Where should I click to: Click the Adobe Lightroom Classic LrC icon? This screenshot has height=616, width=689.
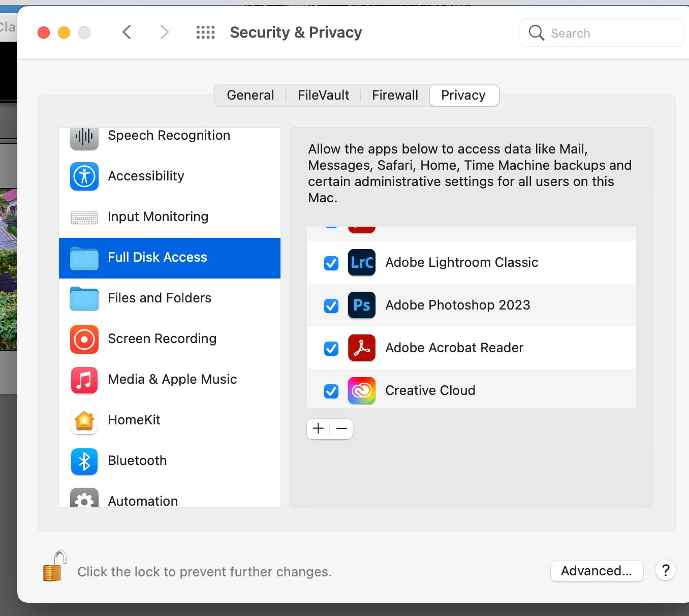tap(362, 262)
